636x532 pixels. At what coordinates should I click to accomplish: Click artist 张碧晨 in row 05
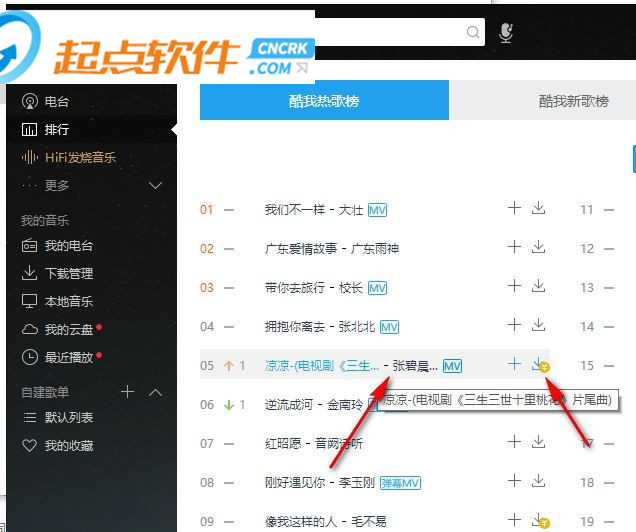415,366
